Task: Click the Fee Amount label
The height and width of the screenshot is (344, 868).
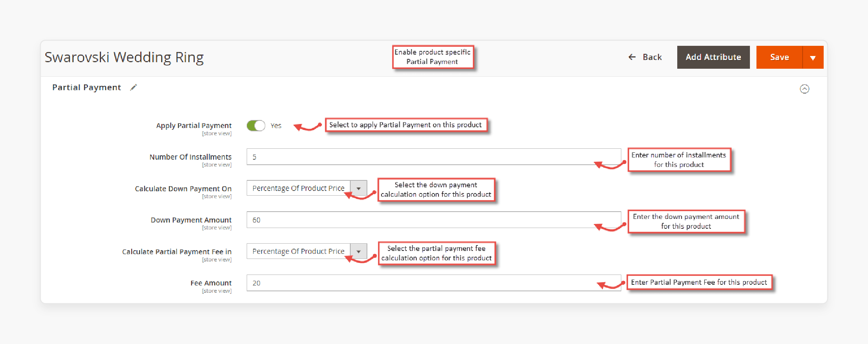Action: click(x=211, y=283)
